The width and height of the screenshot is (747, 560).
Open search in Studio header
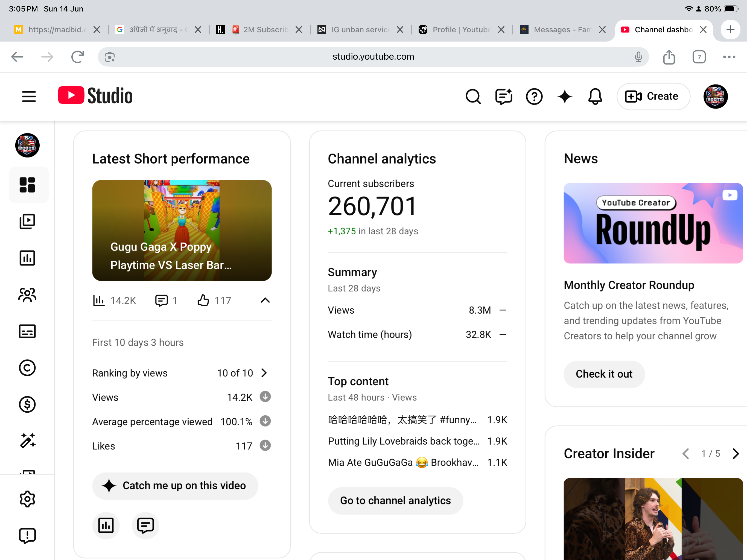click(x=473, y=97)
